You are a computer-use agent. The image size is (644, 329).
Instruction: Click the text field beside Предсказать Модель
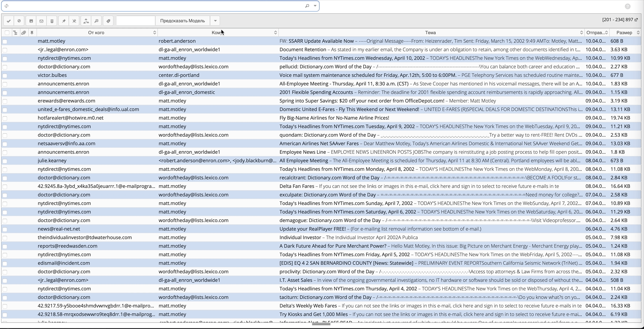tap(135, 21)
